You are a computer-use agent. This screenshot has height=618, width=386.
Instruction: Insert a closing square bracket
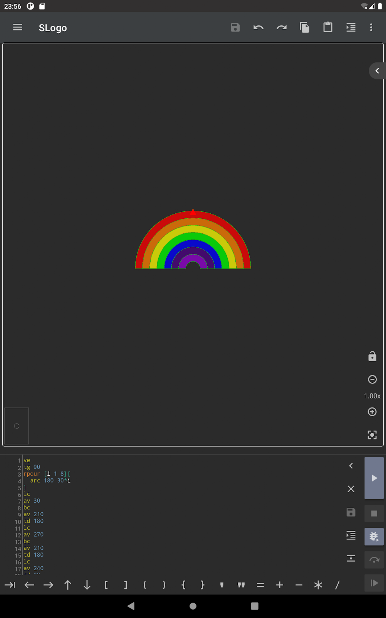pyautogui.click(x=125, y=585)
